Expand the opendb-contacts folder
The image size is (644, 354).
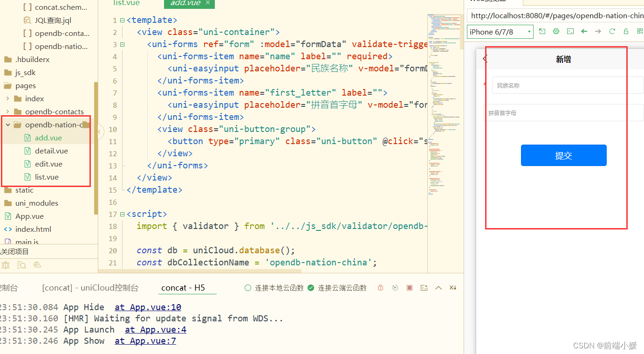click(7, 111)
